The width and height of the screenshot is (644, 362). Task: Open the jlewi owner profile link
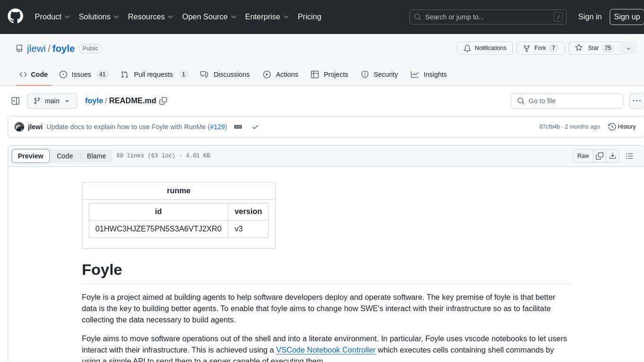coord(36,48)
